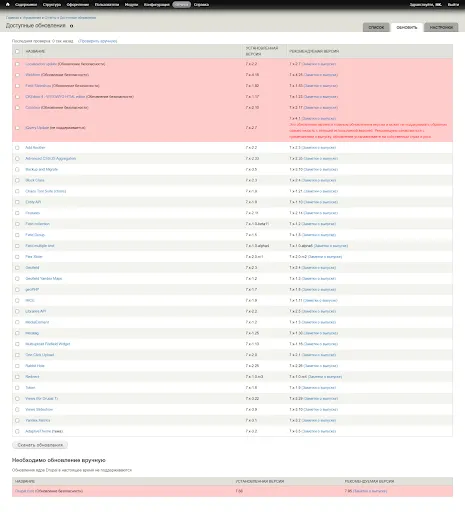Open the Colorbox project link
This screenshot has width=465, height=512.
[33, 108]
